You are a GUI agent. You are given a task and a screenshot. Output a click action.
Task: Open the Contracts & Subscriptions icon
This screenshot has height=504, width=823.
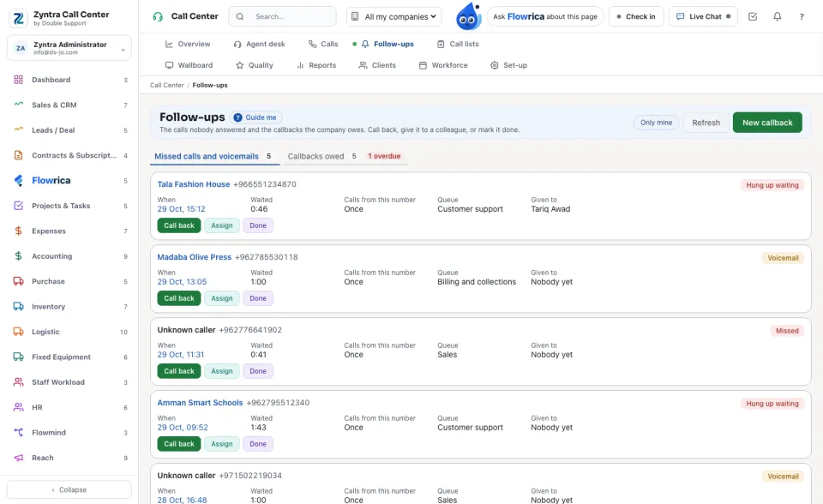(18, 155)
